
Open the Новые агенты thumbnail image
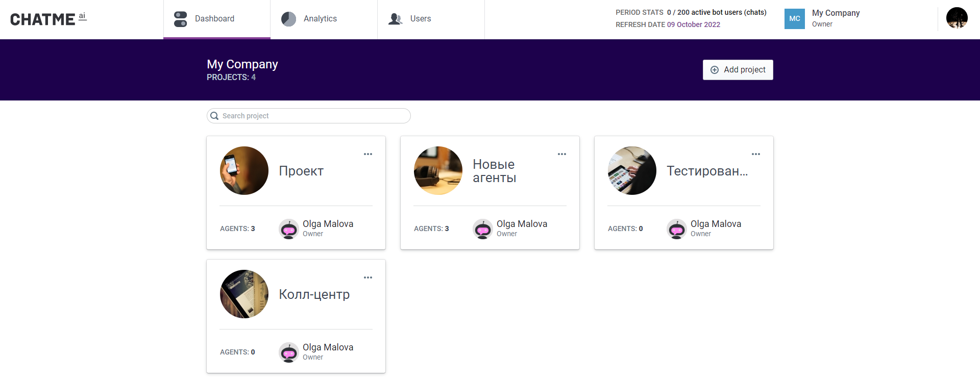click(x=438, y=171)
